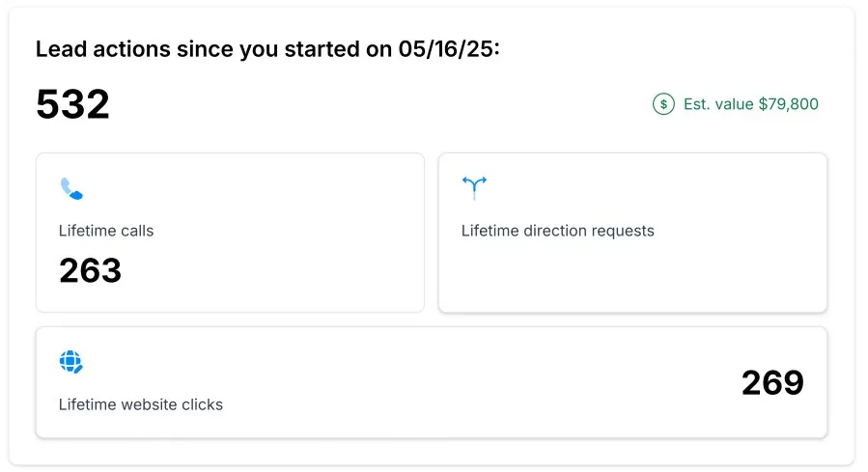Screen dimensions: 868x472
Task: Click the 263 calls count
Action: [91, 271]
